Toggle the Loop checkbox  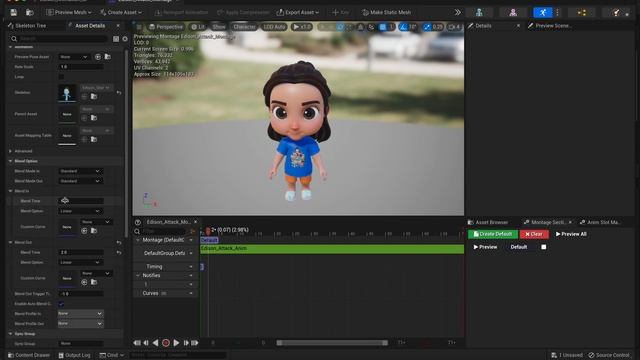coord(61,77)
